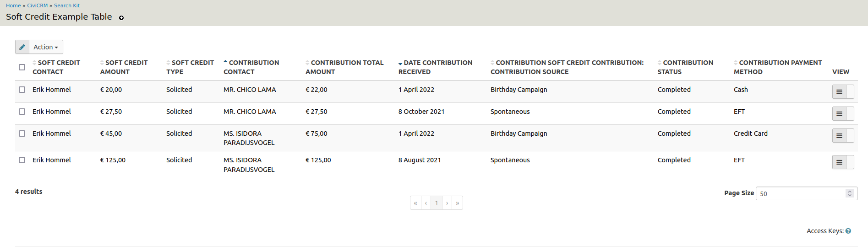This screenshot has width=868, height=251.
Task: Click the pencil edit icon beside Action
Action: 22,47
